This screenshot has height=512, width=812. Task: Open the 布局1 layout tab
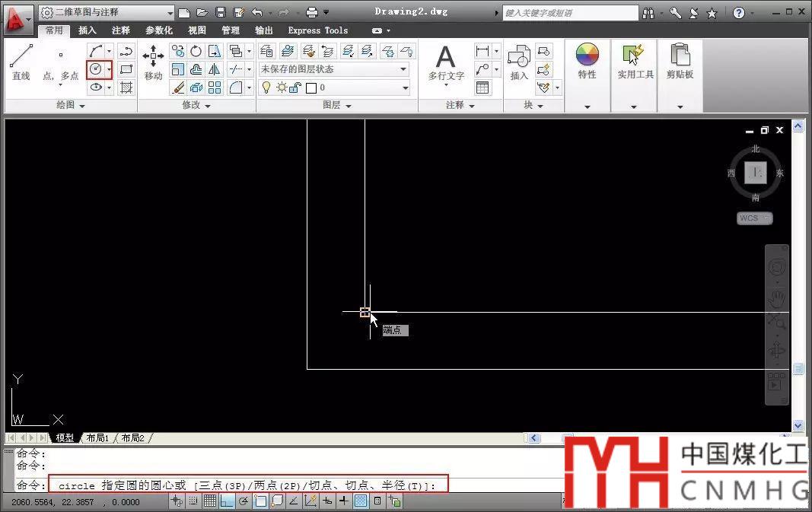[x=97, y=438]
